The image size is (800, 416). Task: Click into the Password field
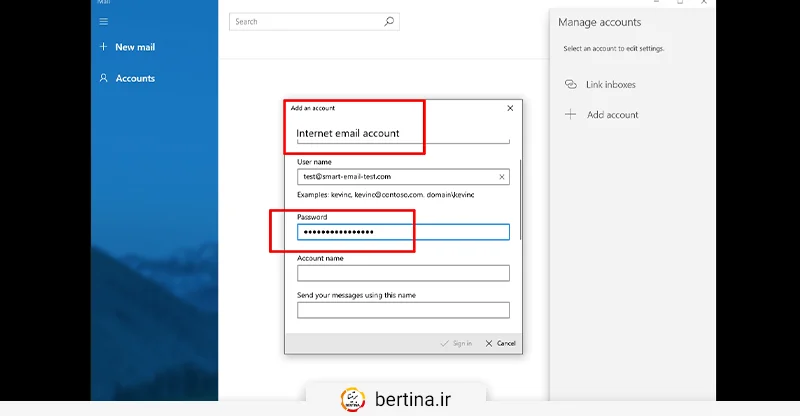click(x=403, y=232)
